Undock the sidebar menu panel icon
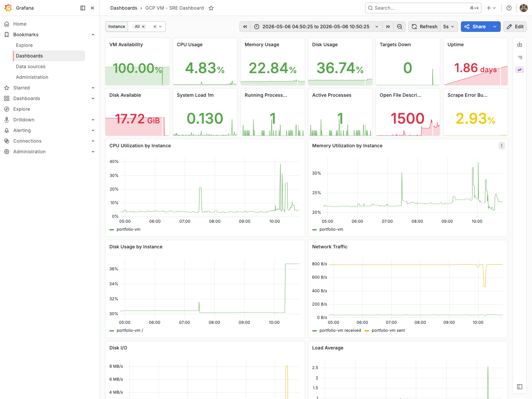 pyautogui.click(x=83, y=8)
